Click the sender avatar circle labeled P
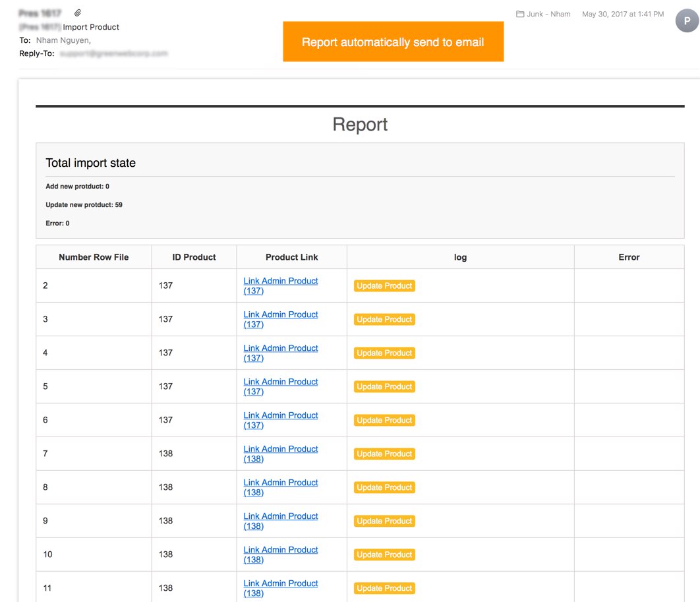 [687, 21]
